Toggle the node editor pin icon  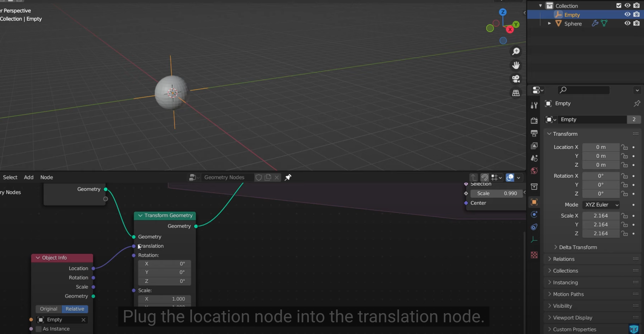coord(288,178)
